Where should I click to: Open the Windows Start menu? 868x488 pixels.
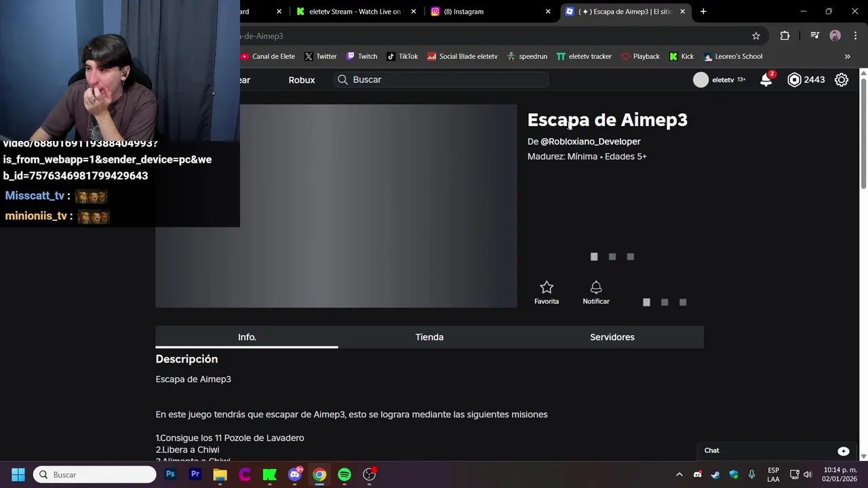point(18,474)
